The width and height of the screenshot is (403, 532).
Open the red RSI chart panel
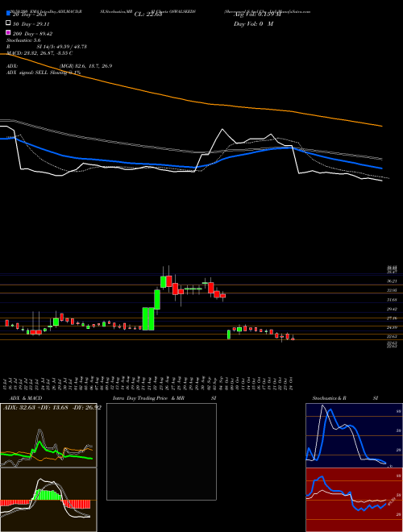(354, 500)
